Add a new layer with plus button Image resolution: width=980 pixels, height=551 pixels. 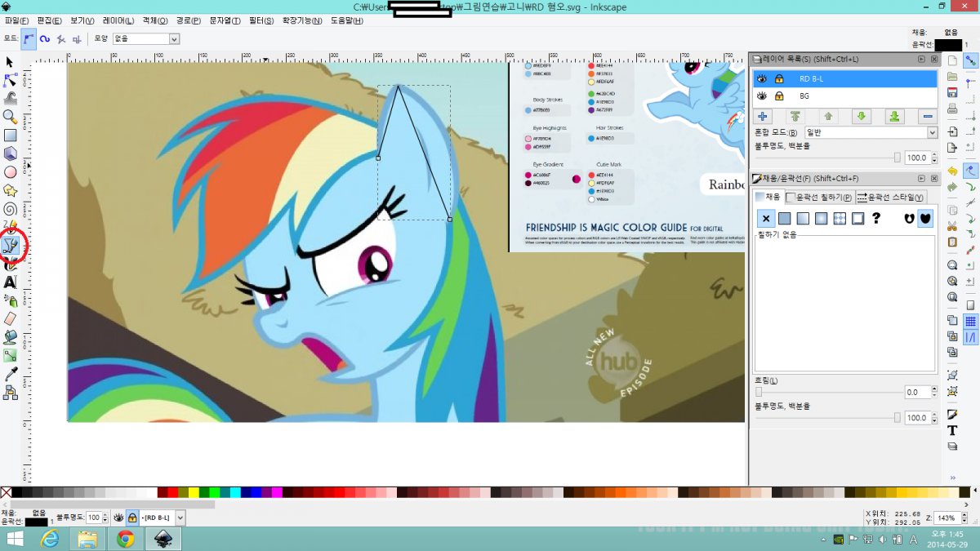[762, 117]
